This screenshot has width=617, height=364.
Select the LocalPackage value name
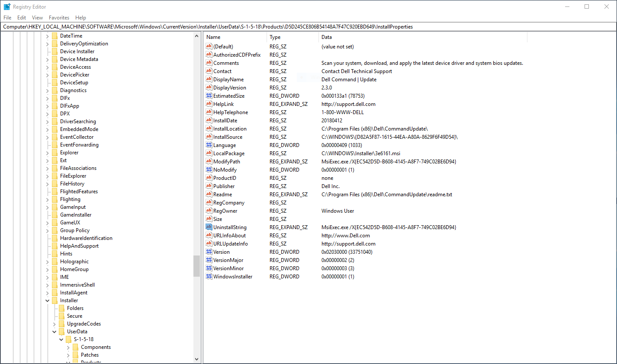[229, 153]
